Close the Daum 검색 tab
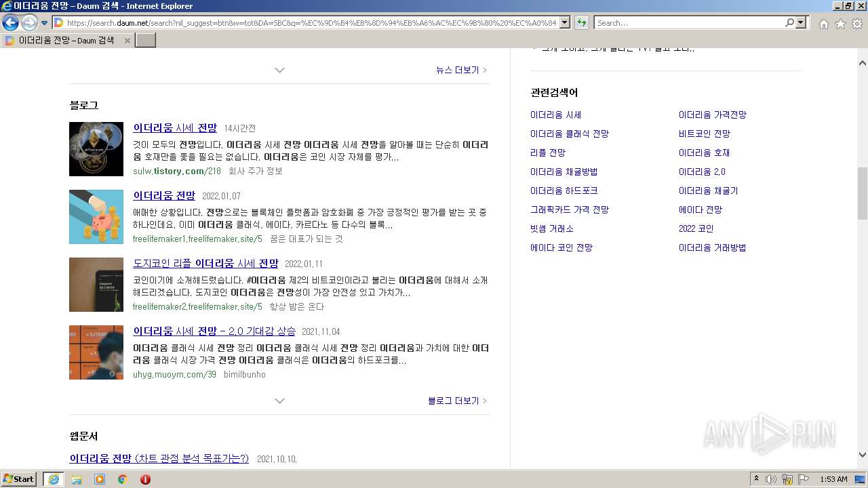 [x=127, y=41]
